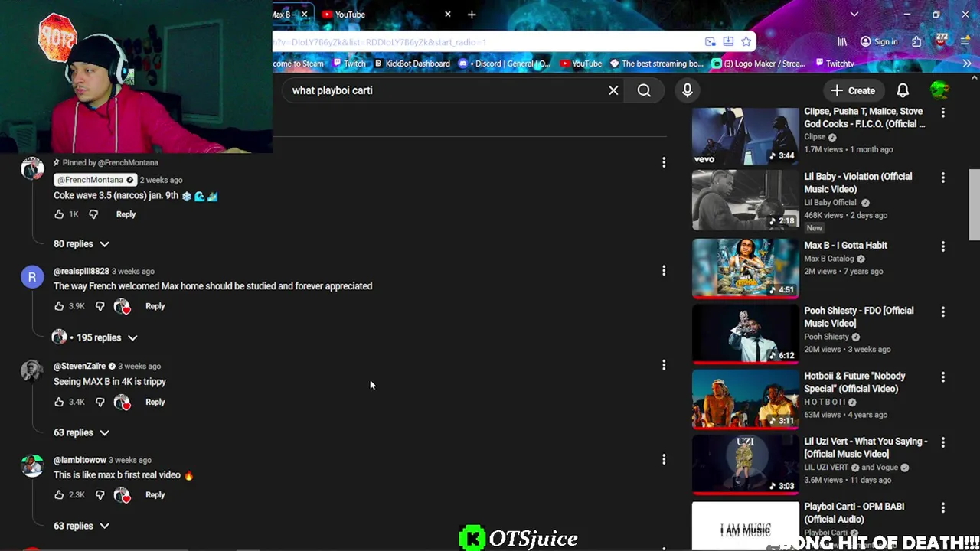Open options menu for Playboi Carti OPM BABI

pos(942,507)
